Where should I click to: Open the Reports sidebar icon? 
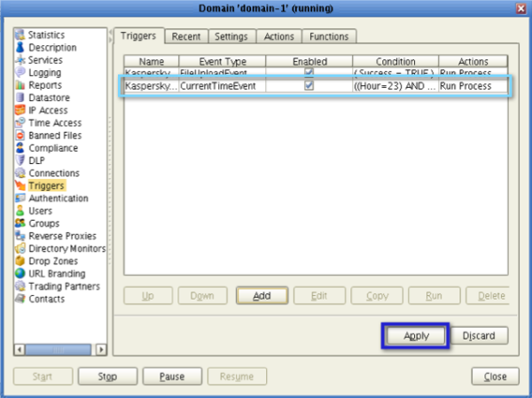tap(20, 85)
